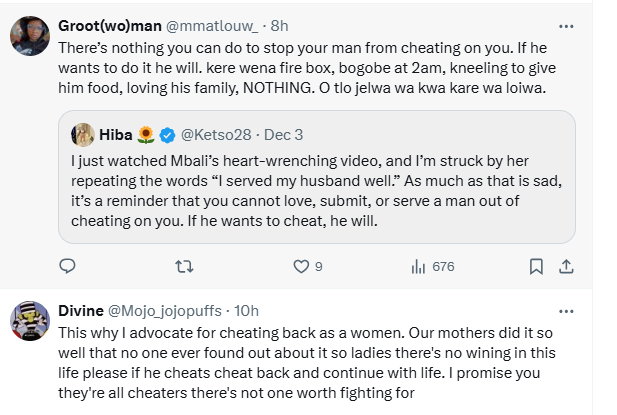Bookmark Groot(wo)man's tweet
This screenshot has width=617, height=415.
(536, 266)
